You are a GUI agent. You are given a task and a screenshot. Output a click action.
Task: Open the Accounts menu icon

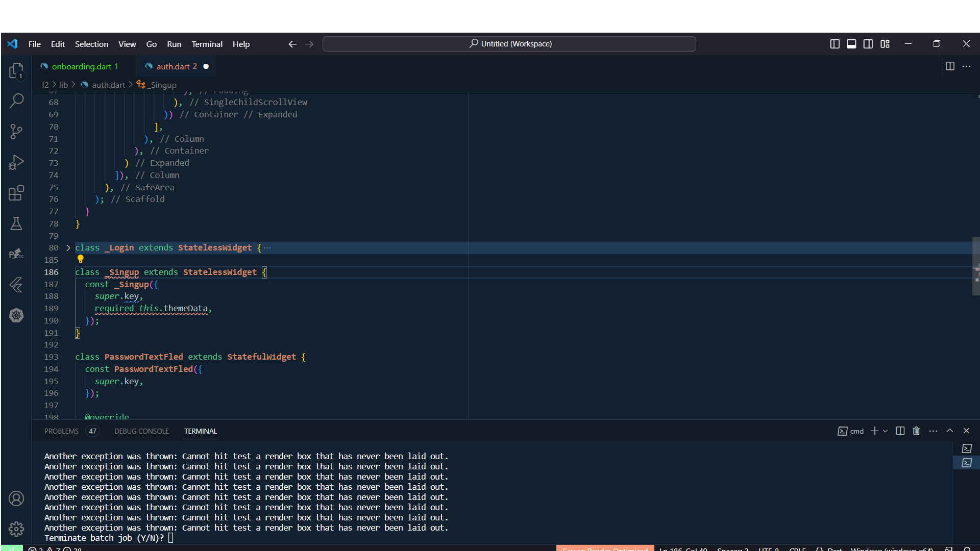(16, 498)
